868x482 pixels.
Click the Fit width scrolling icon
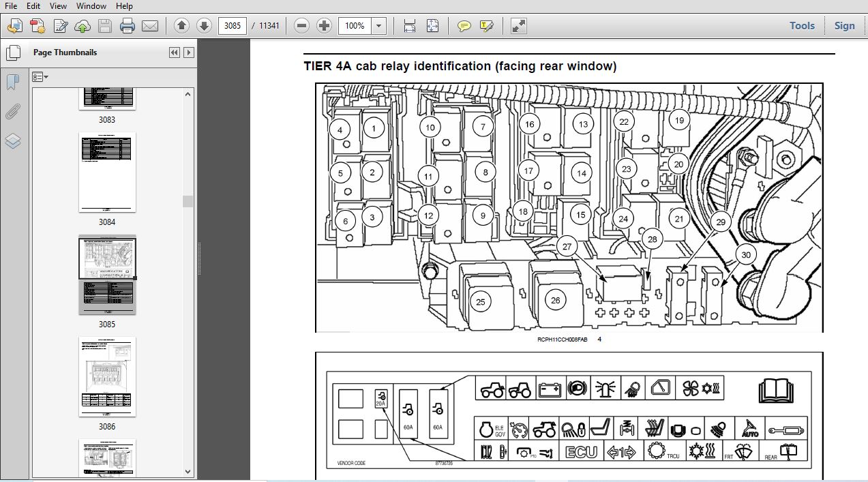click(x=409, y=26)
